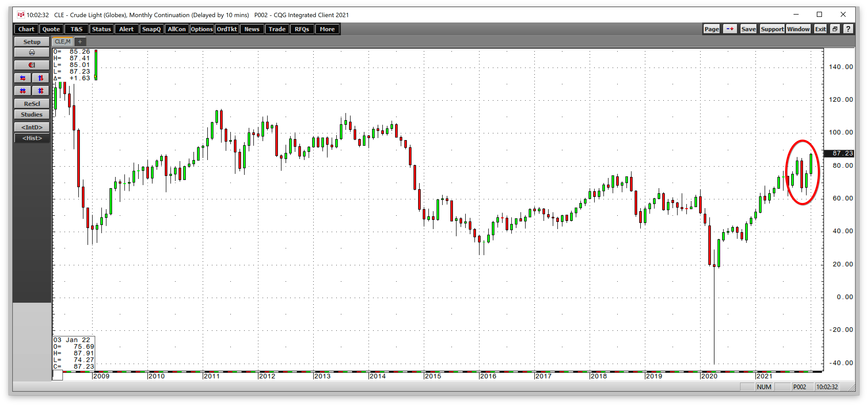Viewport: 868px width, 406px height.
Task: Open the Chart menu button
Action: 26,29
